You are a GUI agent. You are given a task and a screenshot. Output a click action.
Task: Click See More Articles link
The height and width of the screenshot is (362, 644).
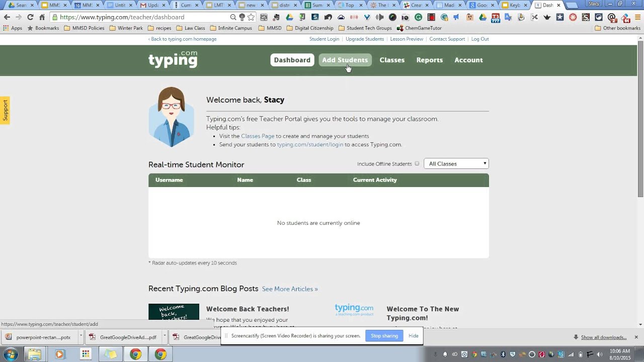[x=290, y=289]
